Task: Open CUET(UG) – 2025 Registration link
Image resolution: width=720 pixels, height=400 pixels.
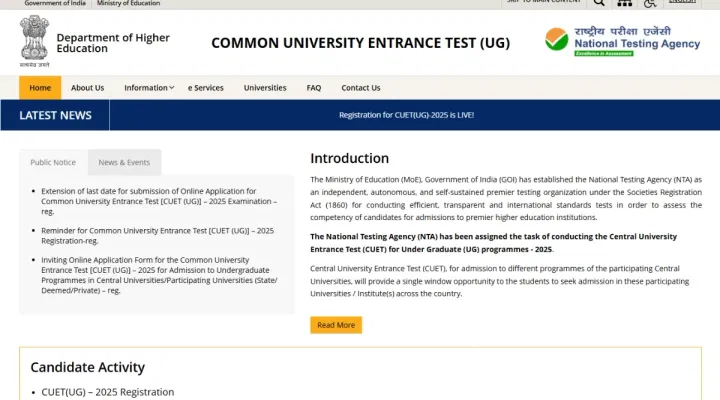Action: pyautogui.click(x=108, y=392)
